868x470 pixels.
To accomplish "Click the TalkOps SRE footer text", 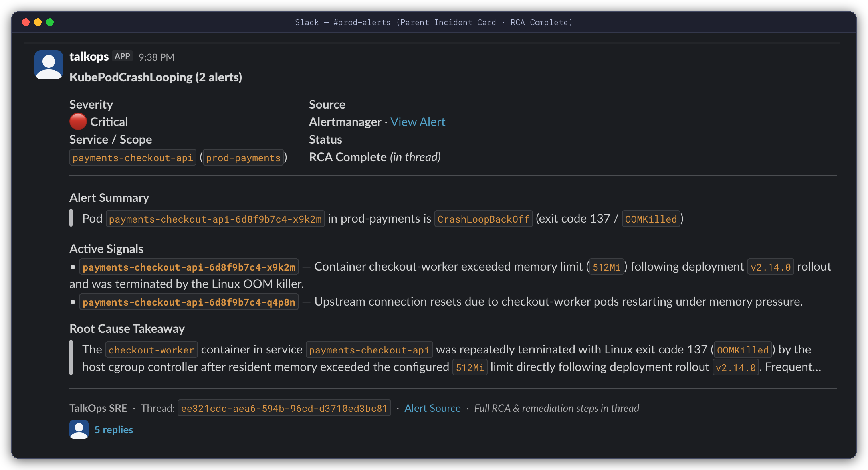I will pos(98,408).
